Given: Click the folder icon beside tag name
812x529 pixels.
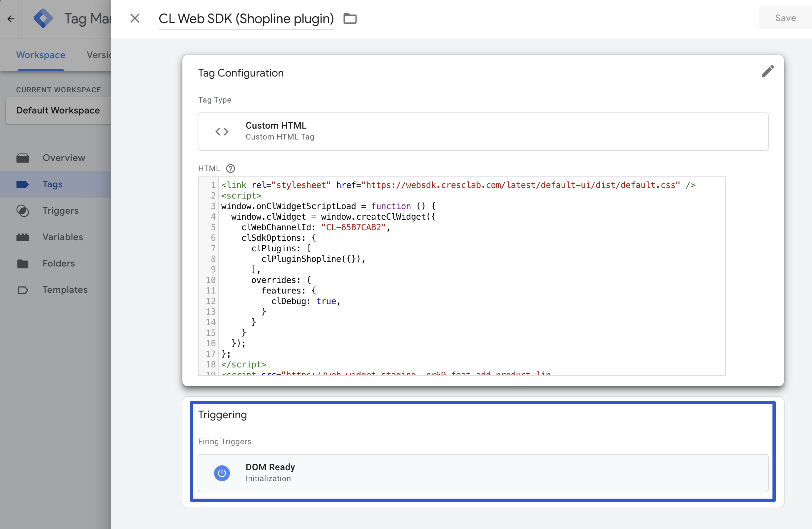Looking at the screenshot, I should click(350, 18).
